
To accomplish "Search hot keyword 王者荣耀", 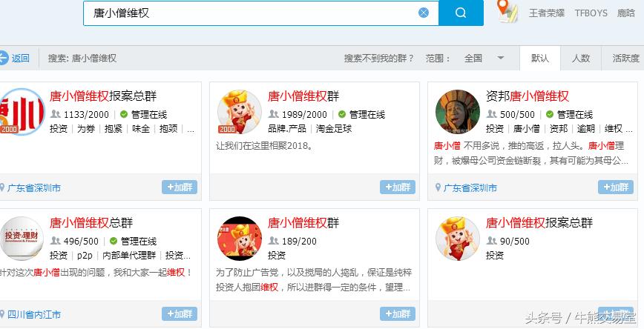I will click(x=547, y=13).
